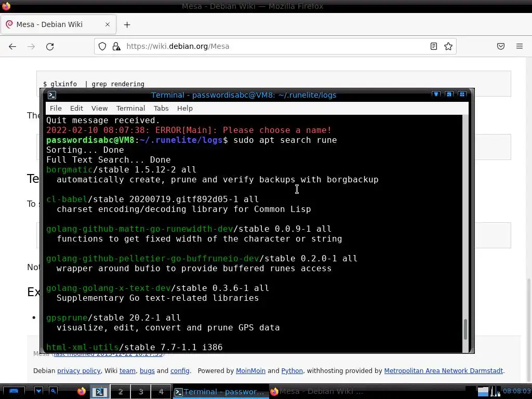Click the Firefox forward arrow
The height and width of the screenshot is (399, 532).
pyautogui.click(x=31, y=46)
